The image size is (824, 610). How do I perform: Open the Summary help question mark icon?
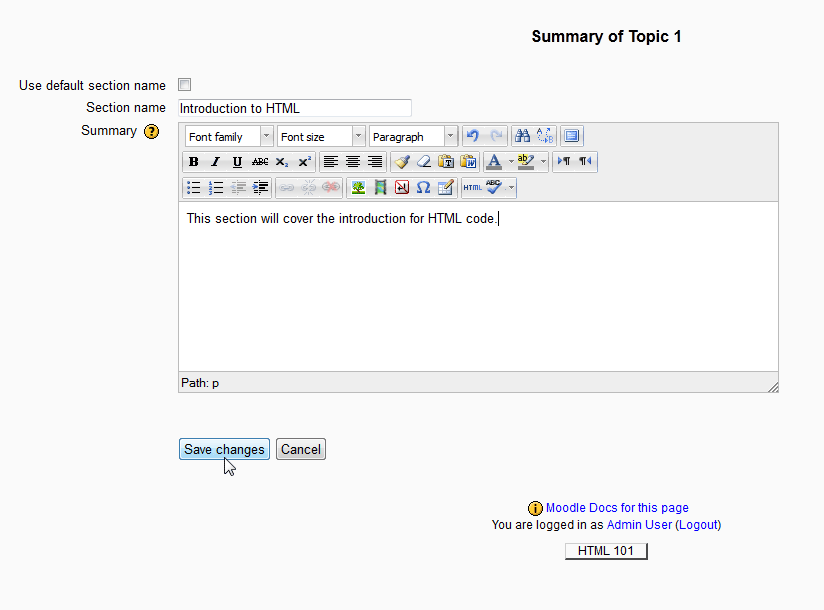152,131
